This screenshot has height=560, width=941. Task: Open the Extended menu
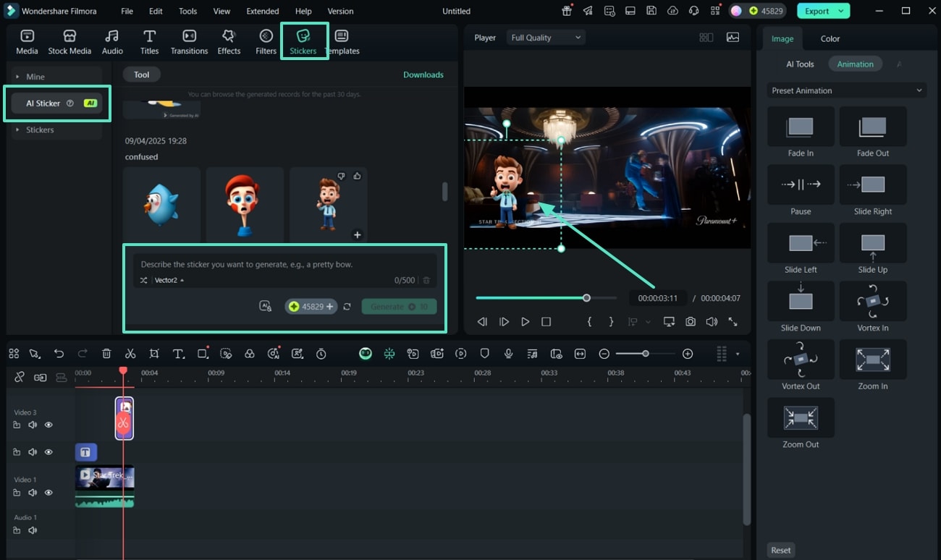[263, 11]
